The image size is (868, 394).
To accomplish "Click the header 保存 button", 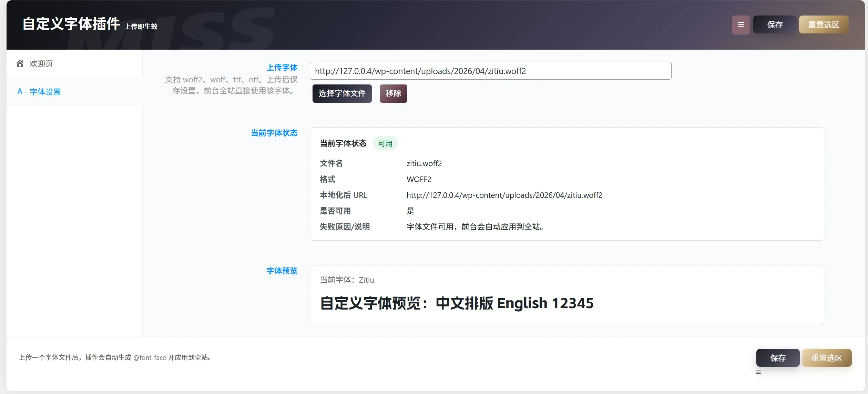I will [x=775, y=25].
